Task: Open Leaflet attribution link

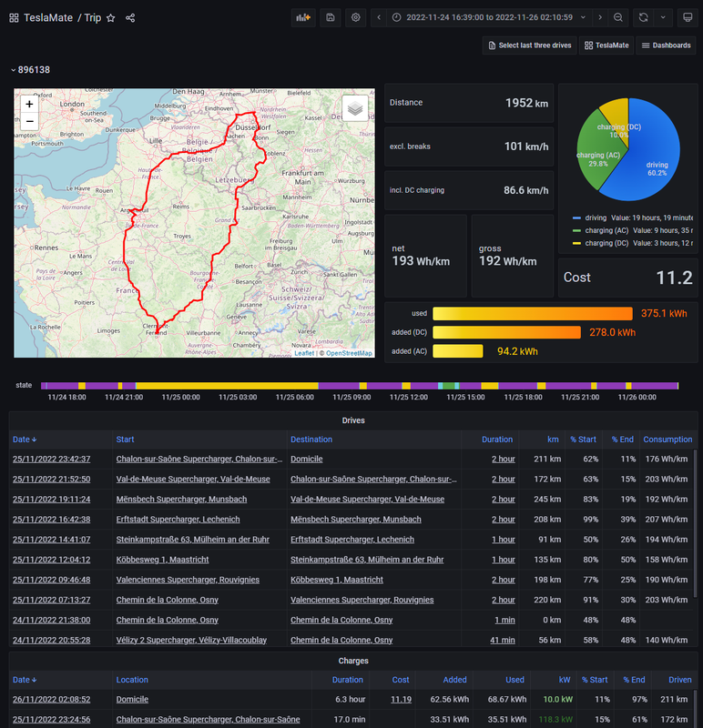Action: click(x=304, y=353)
